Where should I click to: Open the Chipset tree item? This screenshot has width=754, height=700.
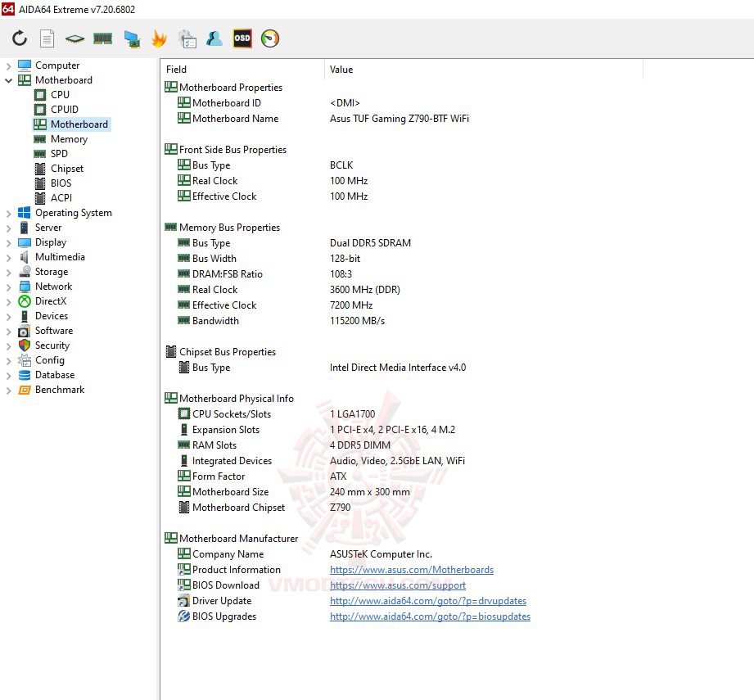click(67, 169)
